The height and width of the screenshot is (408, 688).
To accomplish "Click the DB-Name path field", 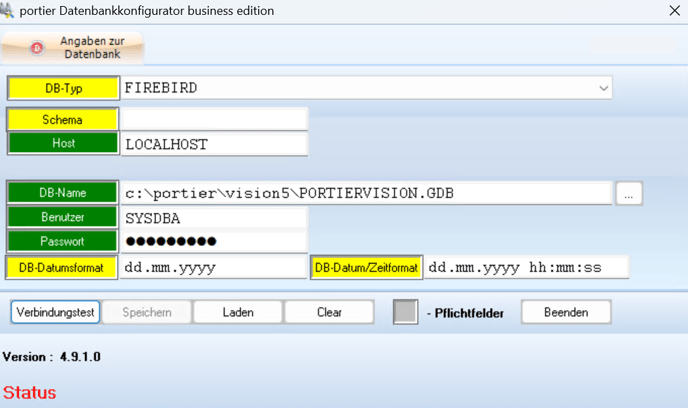I will point(366,193).
